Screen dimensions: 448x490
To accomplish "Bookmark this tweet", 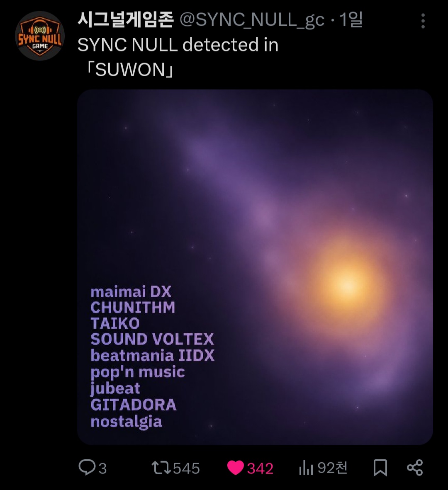I will pyautogui.click(x=380, y=468).
